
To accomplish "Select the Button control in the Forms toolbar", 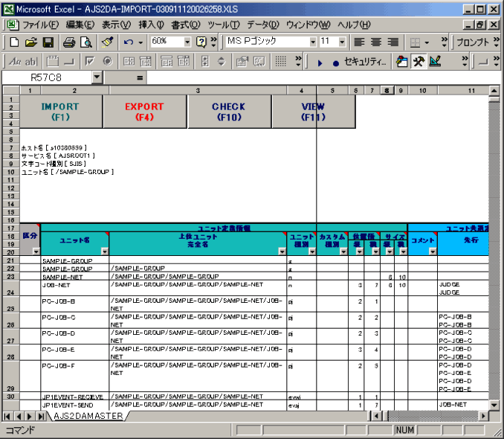I will (69, 61).
